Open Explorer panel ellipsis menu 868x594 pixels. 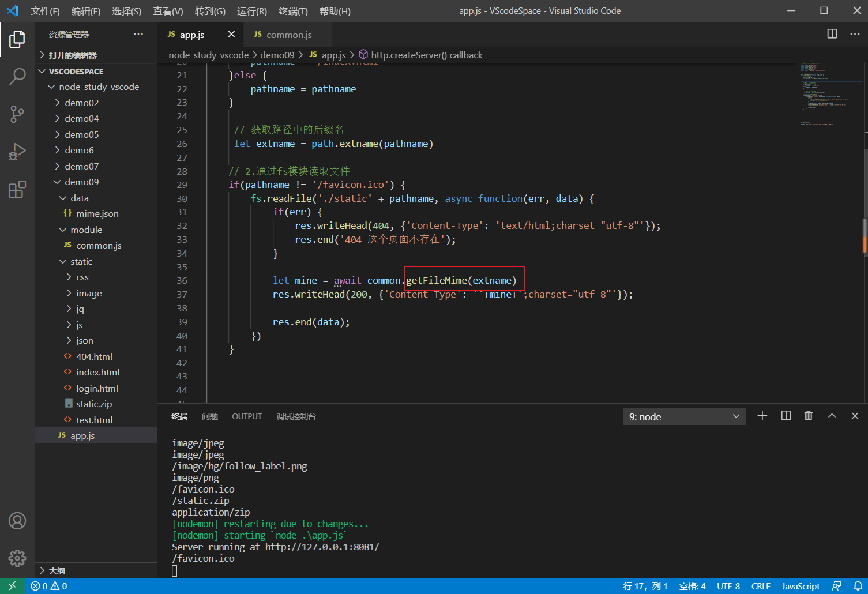[x=138, y=35]
